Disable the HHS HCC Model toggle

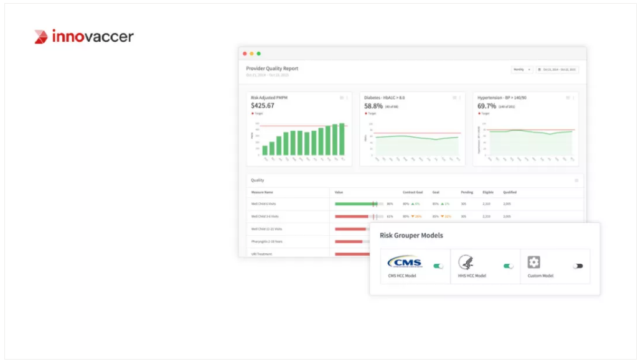tap(509, 266)
